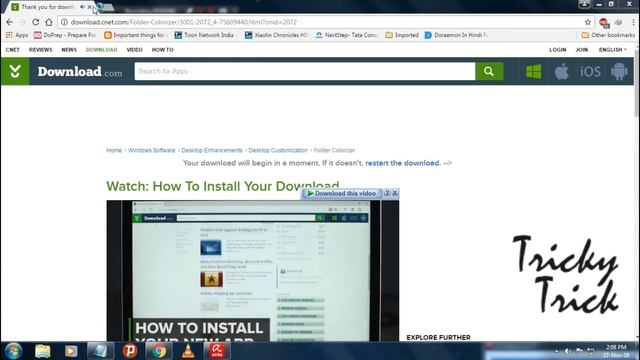The width and height of the screenshot is (640, 360).
Task: Open NextStep Tata Cons bookmark
Action: click(x=347, y=35)
